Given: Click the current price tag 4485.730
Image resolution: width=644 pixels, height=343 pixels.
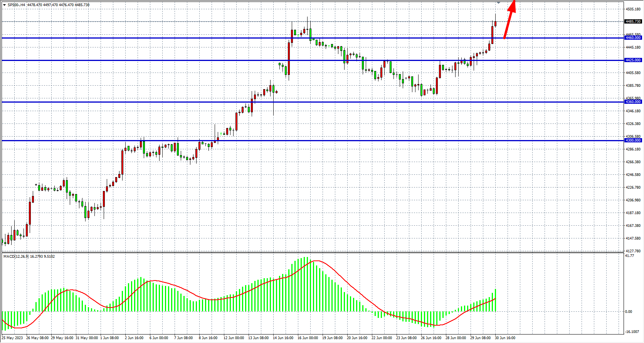Looking at the screenshot, I should [x=633, y=22].
